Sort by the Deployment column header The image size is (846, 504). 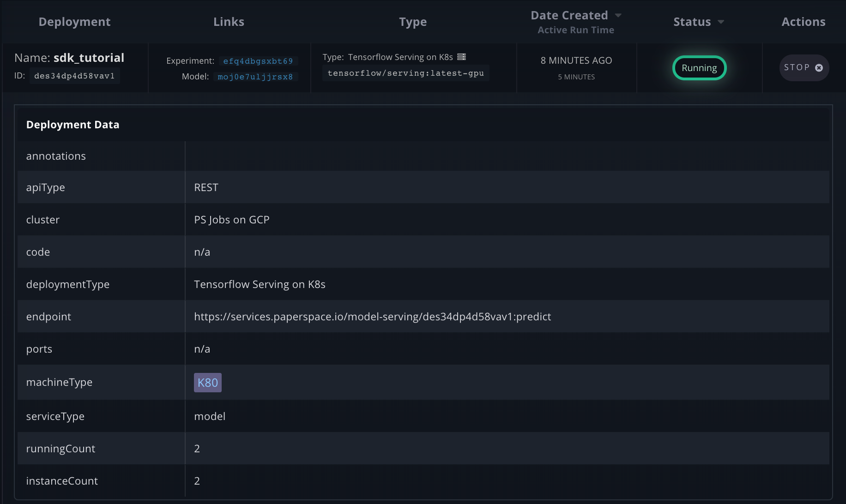pyautogui.click(x=74, y=21)
